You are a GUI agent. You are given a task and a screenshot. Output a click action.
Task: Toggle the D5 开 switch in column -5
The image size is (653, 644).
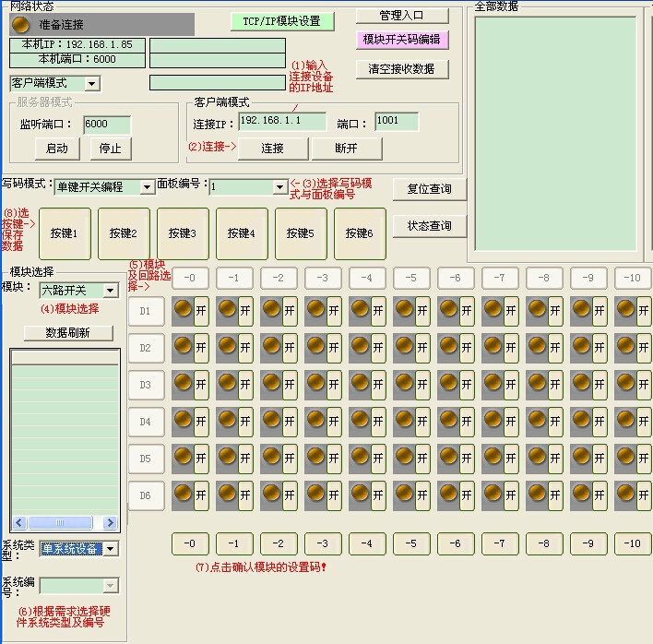click(x=422, y=459)
